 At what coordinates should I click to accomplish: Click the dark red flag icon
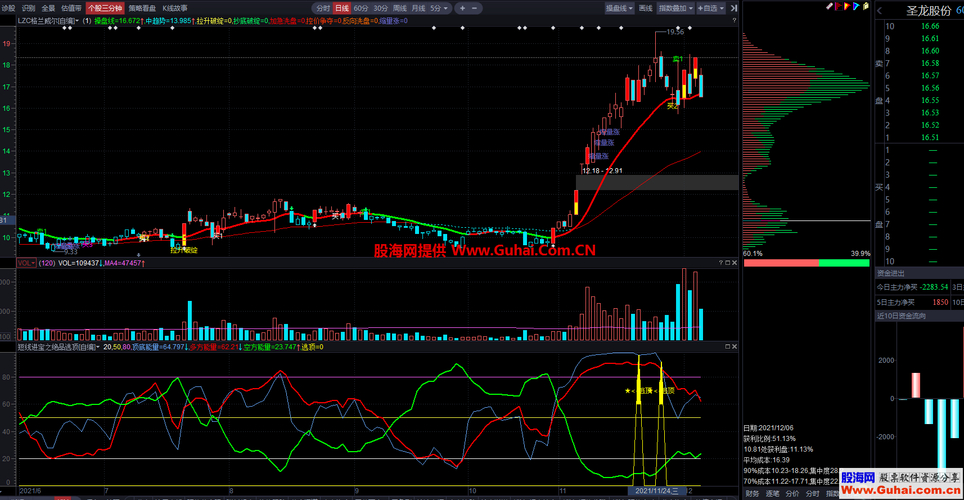[838, 6]
